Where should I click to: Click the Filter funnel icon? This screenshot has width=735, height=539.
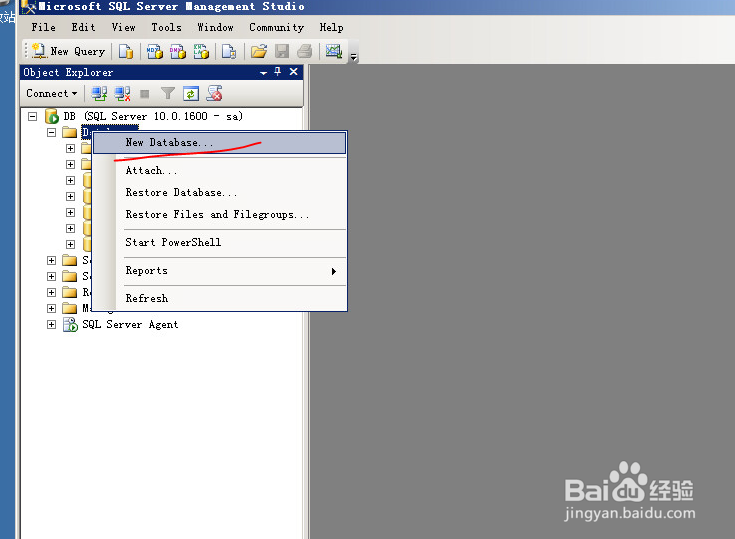[167, 94]
